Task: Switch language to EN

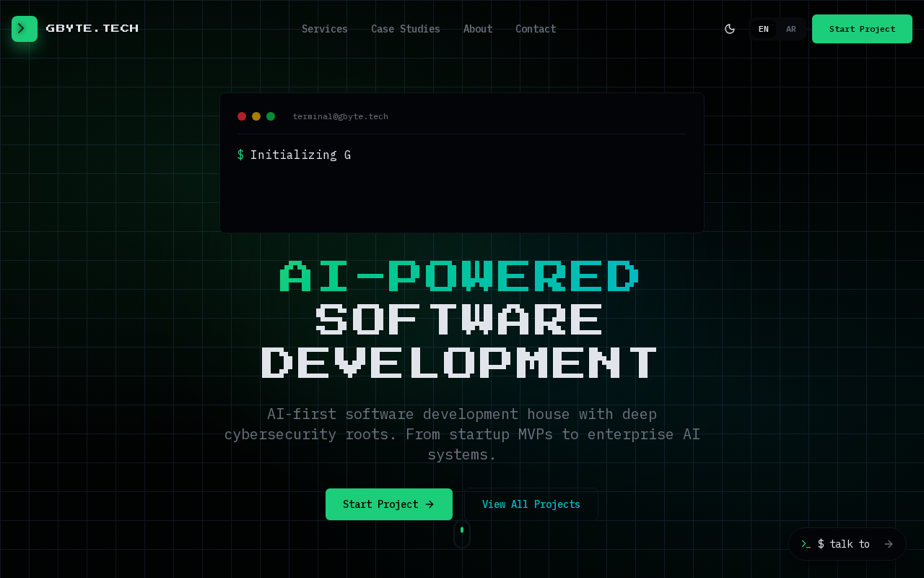Action: tap(764, 29)
